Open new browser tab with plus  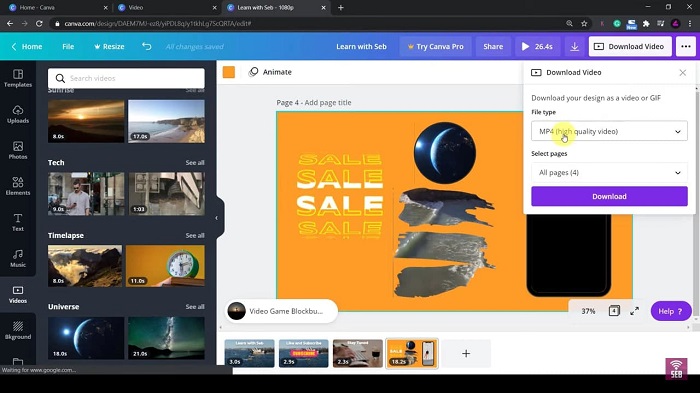tap(341, 8)
